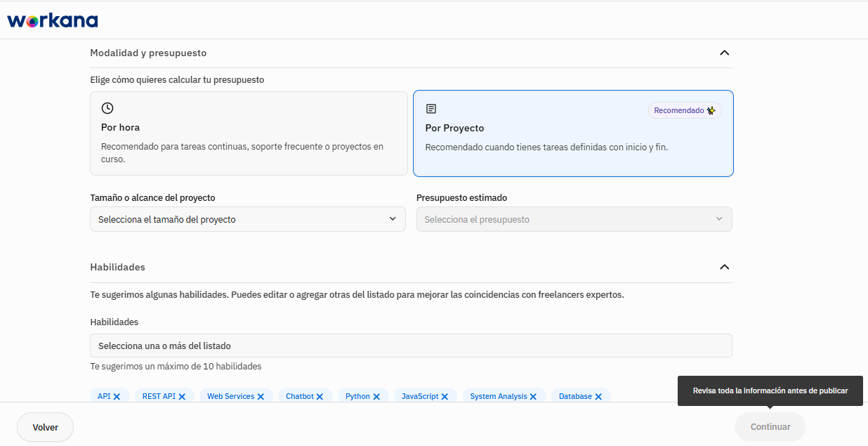Click the clock icon in Por hora card
The width and height of the screenshot is (868, 446).
tap(107, 108)
